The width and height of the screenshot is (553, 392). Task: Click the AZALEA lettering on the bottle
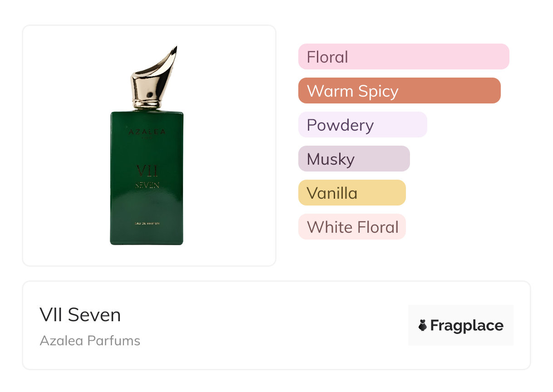click(x=146, y=132)
